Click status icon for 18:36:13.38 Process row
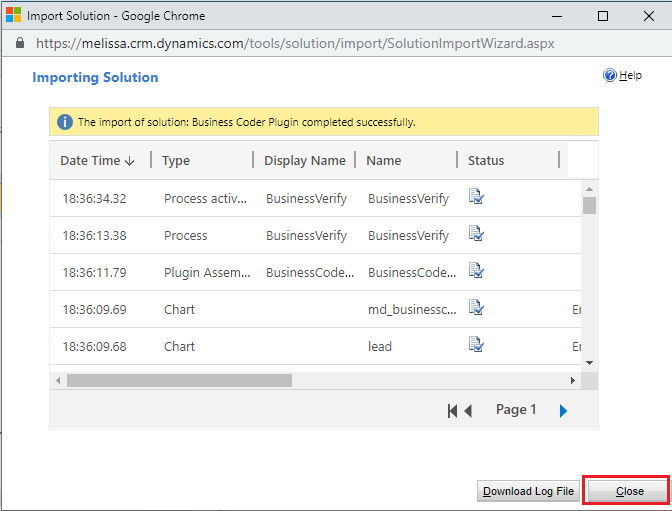672x511 pixels. [x=476, y=234]
